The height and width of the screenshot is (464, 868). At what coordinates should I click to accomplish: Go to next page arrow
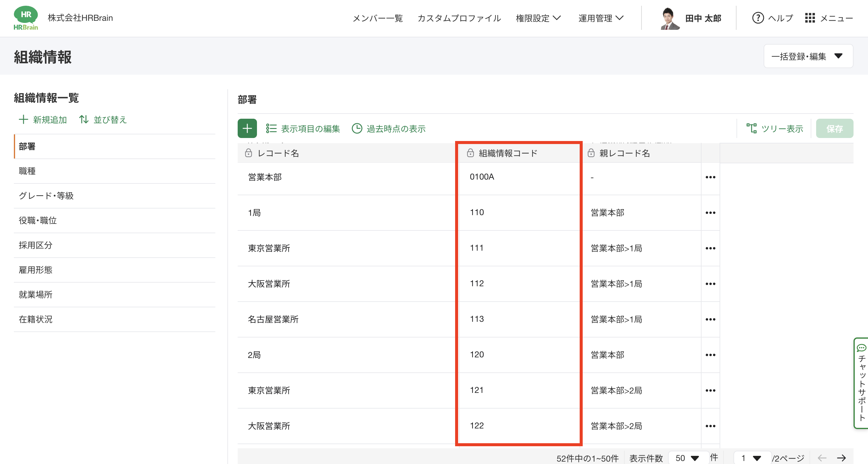[x=841, y=458]
